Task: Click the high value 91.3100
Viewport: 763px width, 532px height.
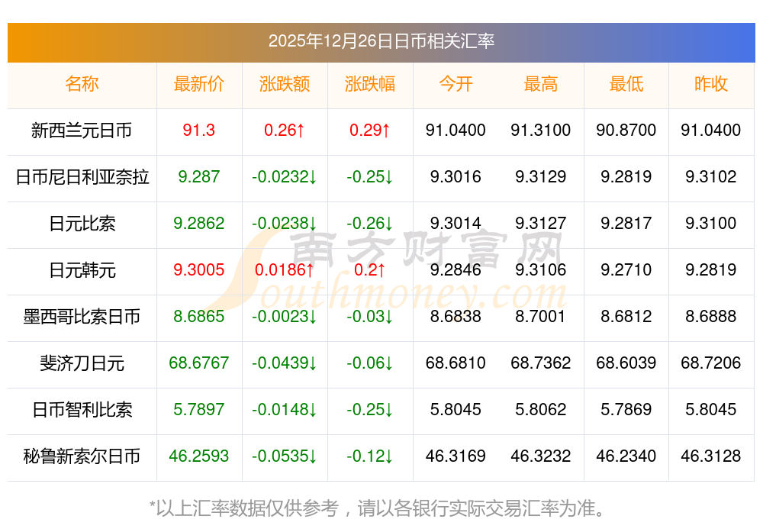Action: pyautogui.click(x=541, y=131)
